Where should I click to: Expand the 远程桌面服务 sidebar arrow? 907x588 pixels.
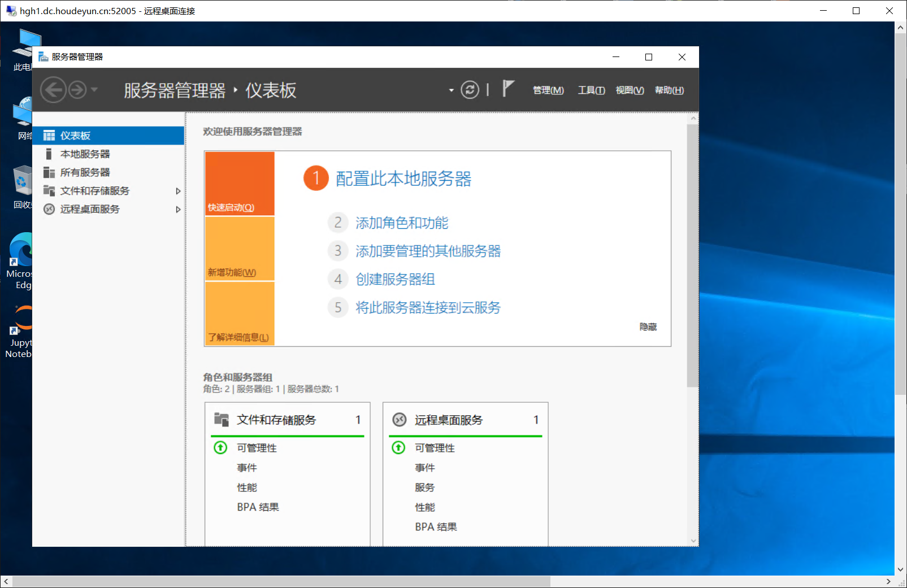178,210
